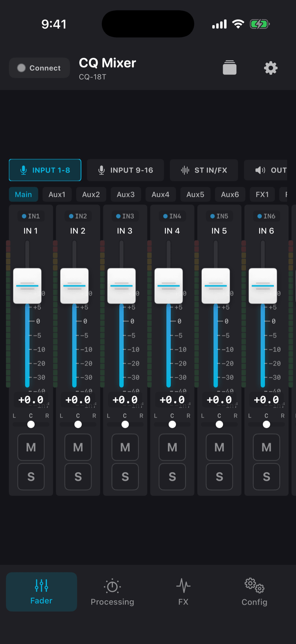
Task: Mute channel IN 1
Action: pyautogui.click(x=31, y=447)
